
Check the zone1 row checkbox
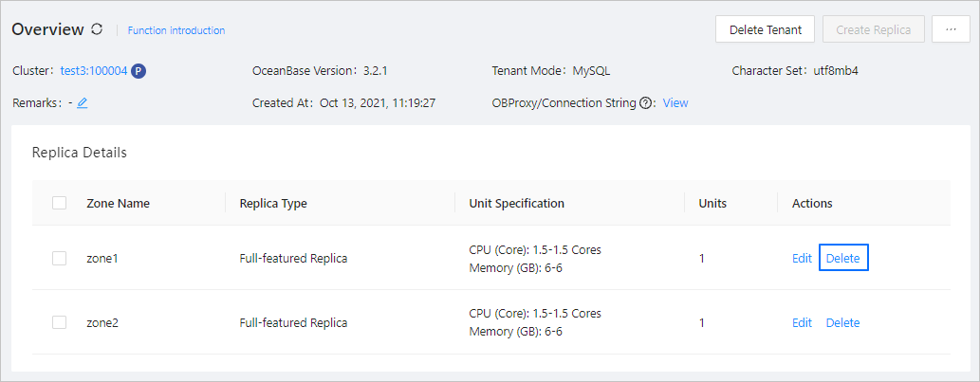59,258
